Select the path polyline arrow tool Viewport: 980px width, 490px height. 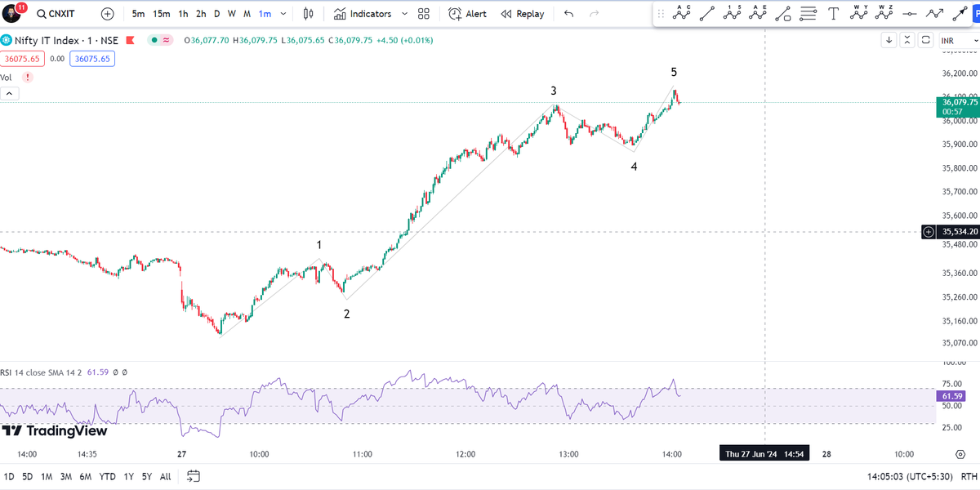pos(934,13)
